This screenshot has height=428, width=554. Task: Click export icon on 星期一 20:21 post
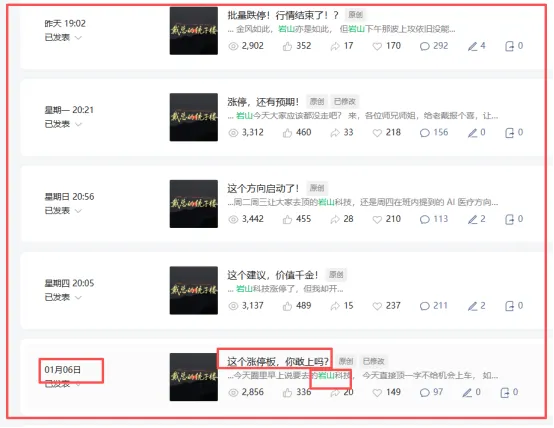point(509,133)
